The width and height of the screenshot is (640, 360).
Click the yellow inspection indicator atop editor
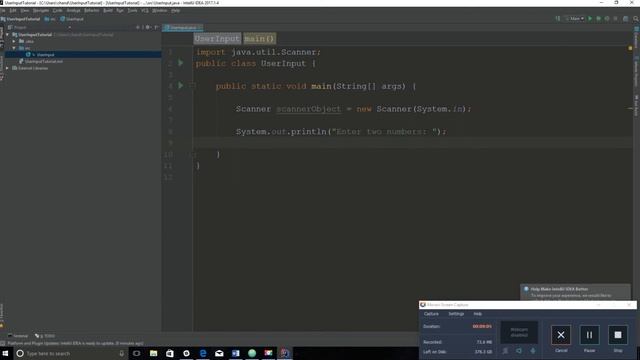point(630,48)
